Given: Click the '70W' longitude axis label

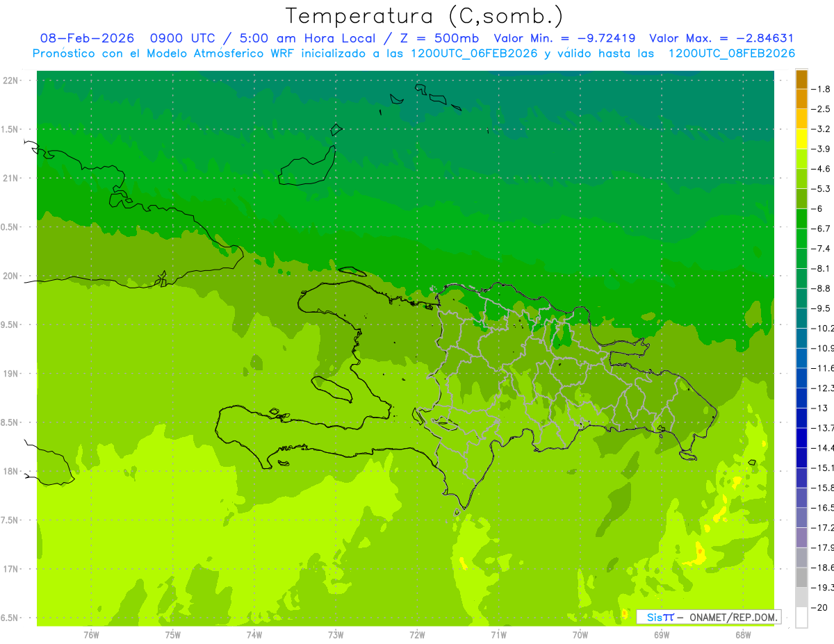Looking at the screenshot, I should 580,635.
